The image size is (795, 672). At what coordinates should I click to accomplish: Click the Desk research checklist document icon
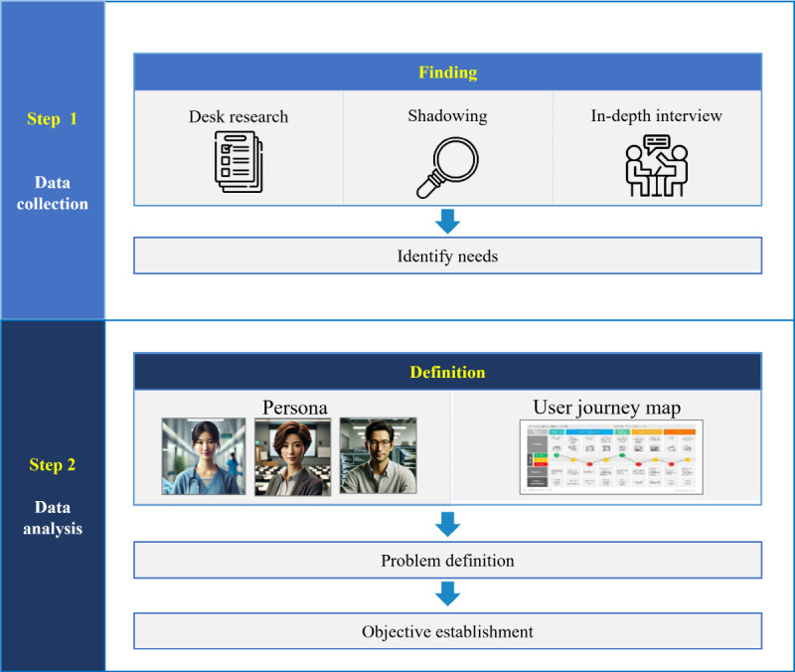pos(238,162)
